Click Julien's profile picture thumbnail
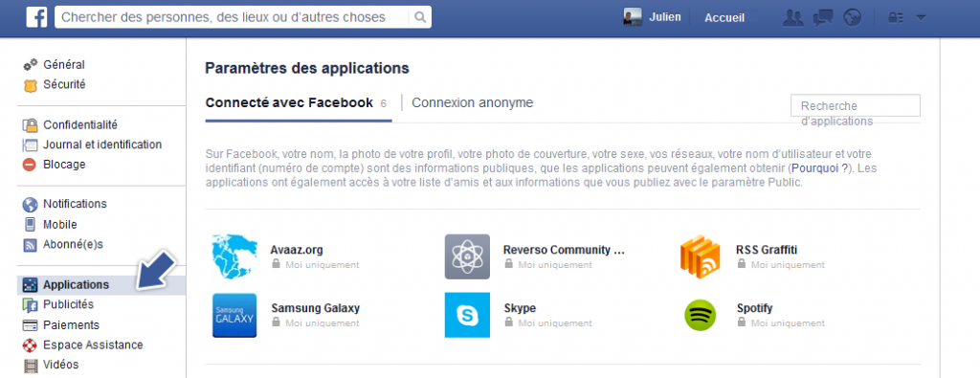 click(633, 17)
